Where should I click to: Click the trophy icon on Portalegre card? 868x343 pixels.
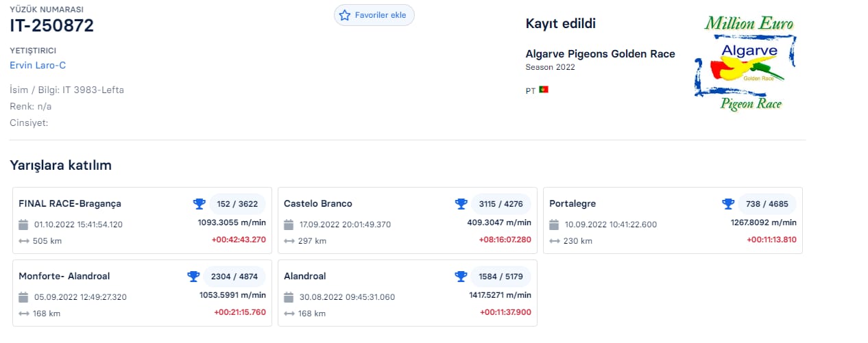(x=728, y=204)
